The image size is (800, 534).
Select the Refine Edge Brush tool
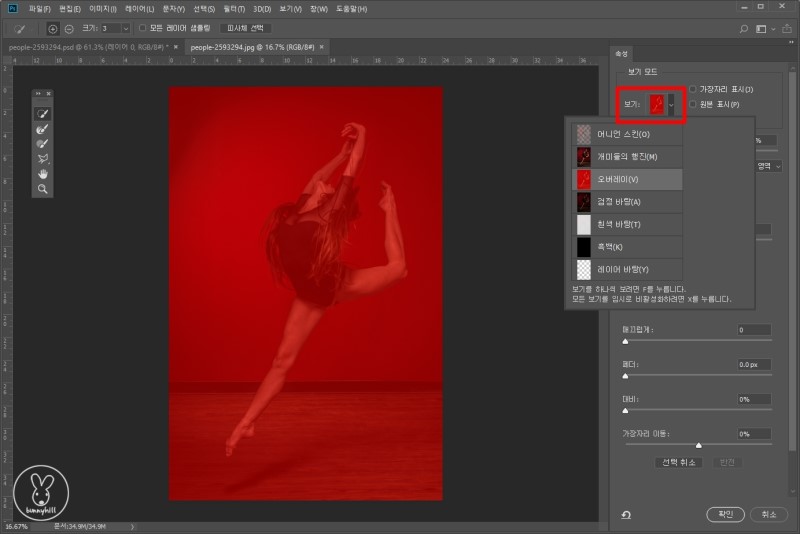43,129
